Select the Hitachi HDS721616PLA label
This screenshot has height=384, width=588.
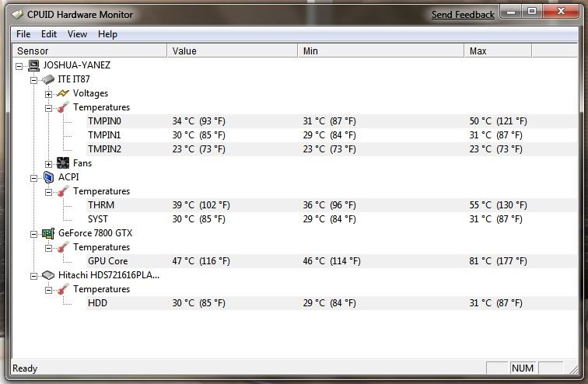(x=109, y=275)
